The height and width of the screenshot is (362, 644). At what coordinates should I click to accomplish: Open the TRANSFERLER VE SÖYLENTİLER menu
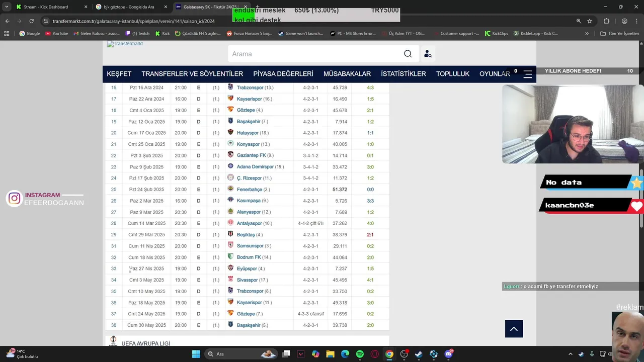click(x=192, y=74)
